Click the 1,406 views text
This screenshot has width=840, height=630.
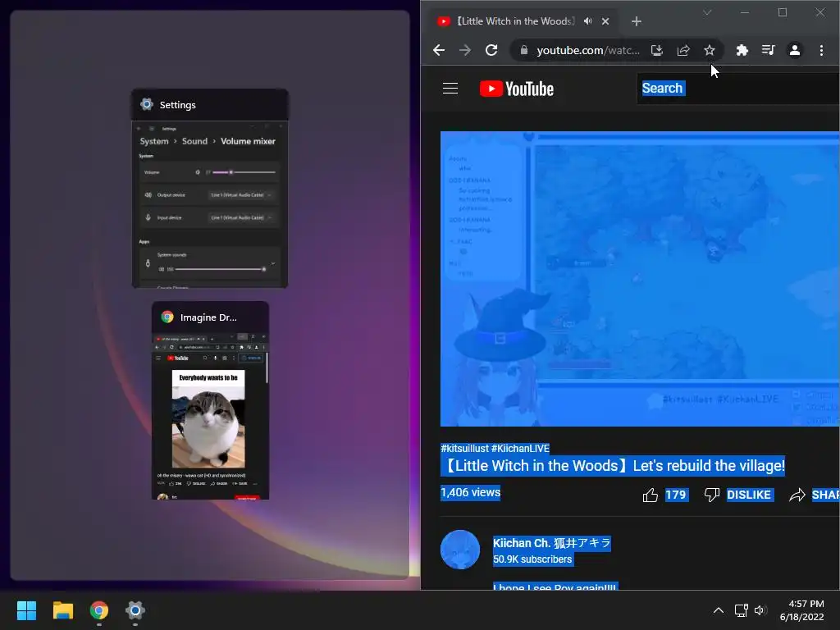click(x=470, y=492)
